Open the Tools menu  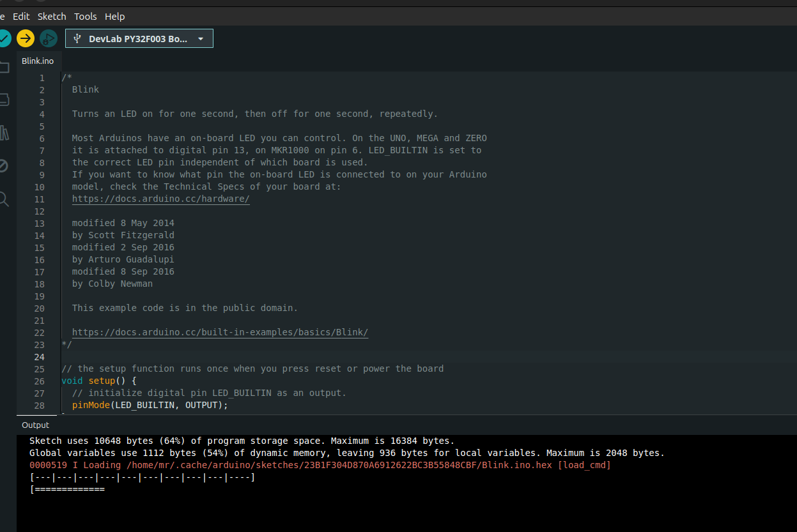point(85,16)
